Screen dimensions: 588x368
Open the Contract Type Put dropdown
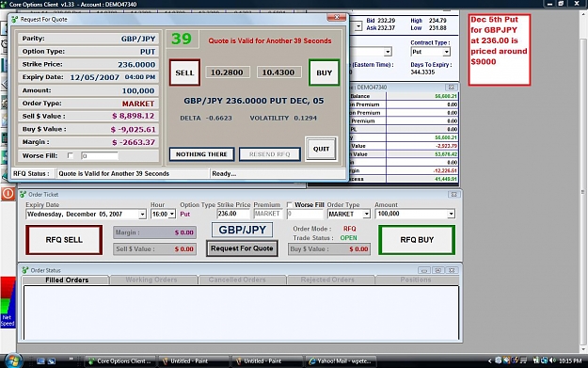446,52
